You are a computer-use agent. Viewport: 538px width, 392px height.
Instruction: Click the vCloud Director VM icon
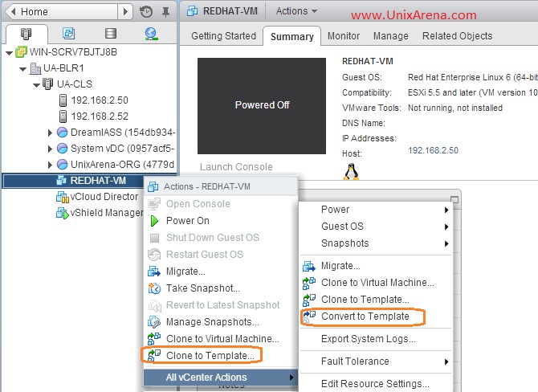(63, 197)
